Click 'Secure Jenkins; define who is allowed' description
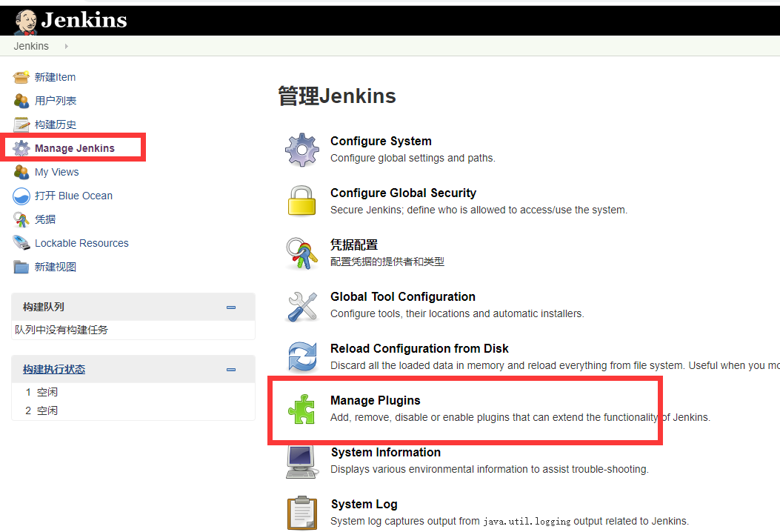Viewport: 780px width, 532px height. point(479,210)
